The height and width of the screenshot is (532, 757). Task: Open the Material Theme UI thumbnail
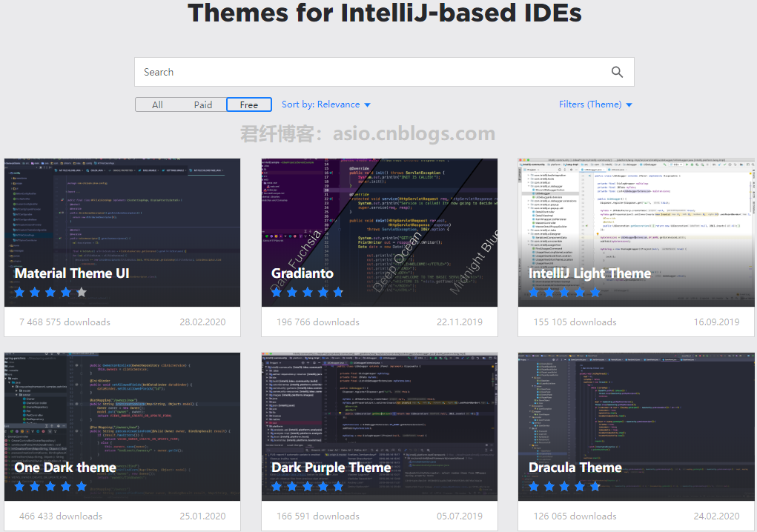coord(122,233)
